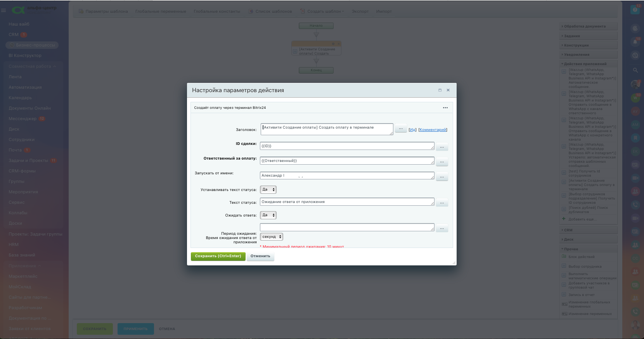The height and width of the screenshot is (339, 644).
Task: Click the Экспорт toolbar item
Action: 360,11
